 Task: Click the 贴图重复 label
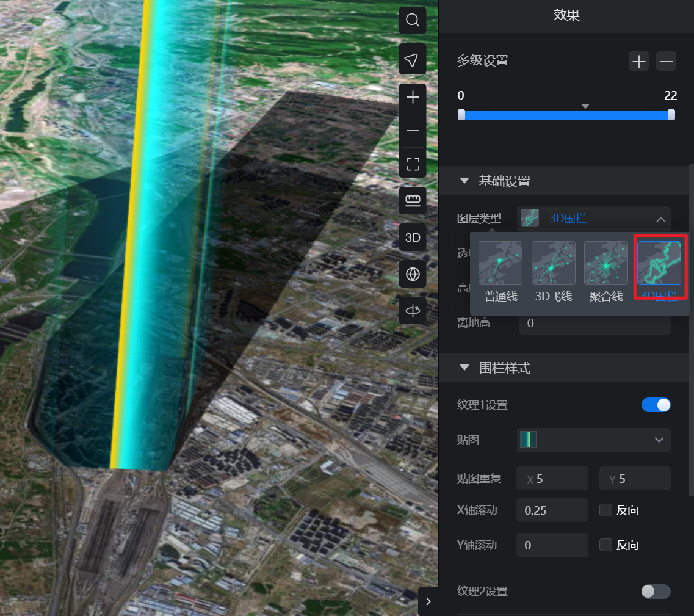coord(479,479)
